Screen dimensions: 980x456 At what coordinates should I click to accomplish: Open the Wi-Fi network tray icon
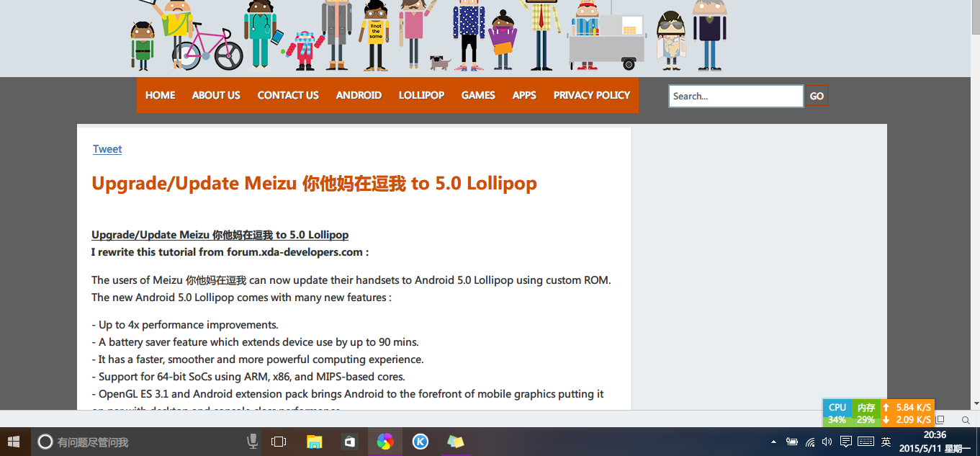tap(810, 442)
